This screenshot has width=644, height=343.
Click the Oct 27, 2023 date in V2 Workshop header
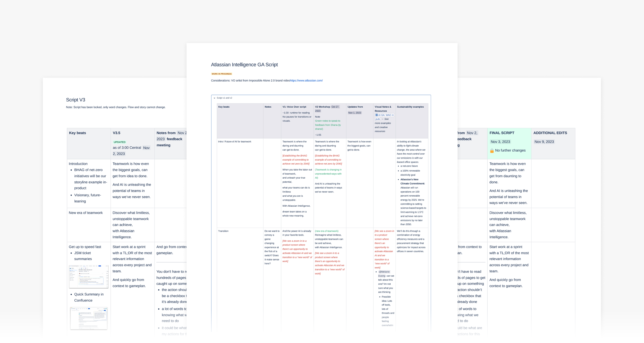[x=335, y=107]
